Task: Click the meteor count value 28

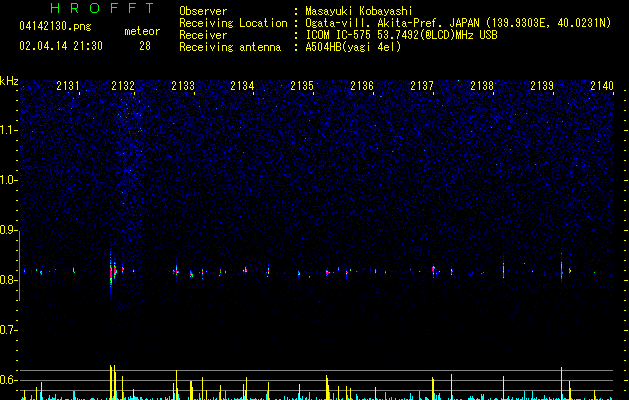Action: (145, 46)
